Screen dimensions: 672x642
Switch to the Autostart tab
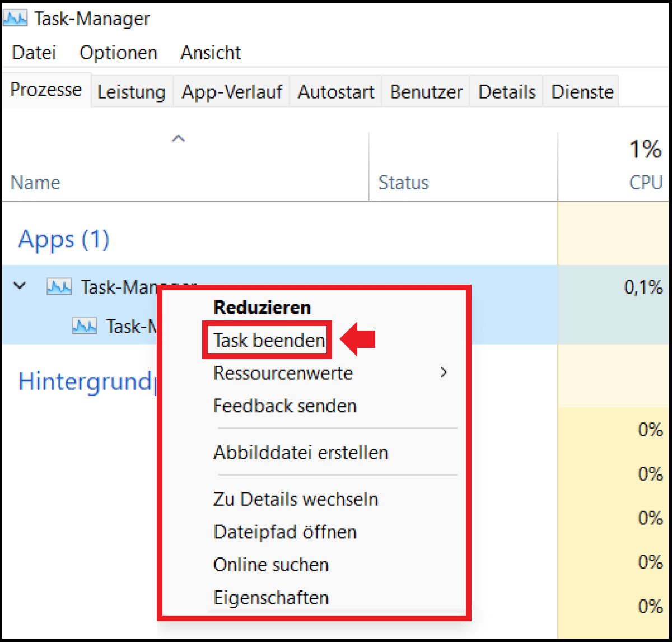pyautogui.click(x=335, y=91)
